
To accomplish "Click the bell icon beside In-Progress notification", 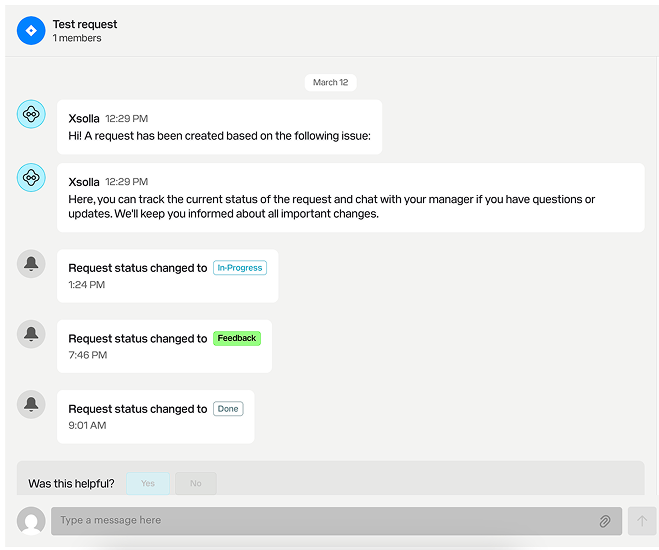I will tap(31, 264).
